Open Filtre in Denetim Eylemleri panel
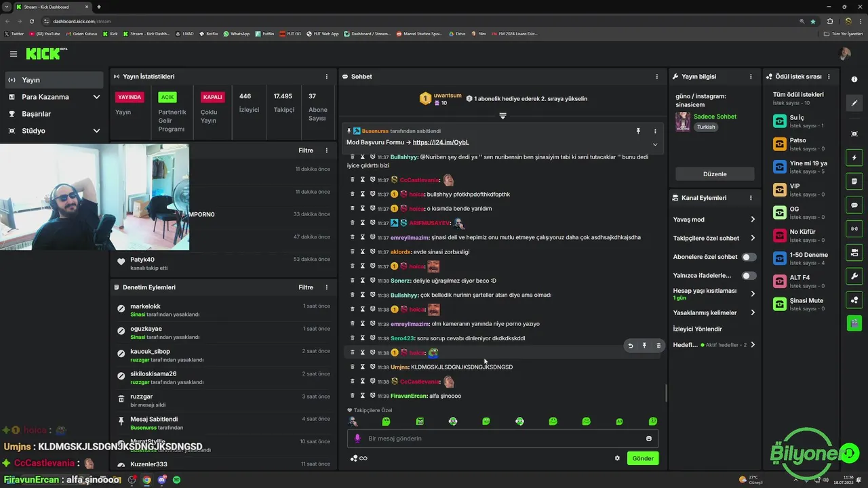This screenshot has width=868, height=488. click(306, 287)
